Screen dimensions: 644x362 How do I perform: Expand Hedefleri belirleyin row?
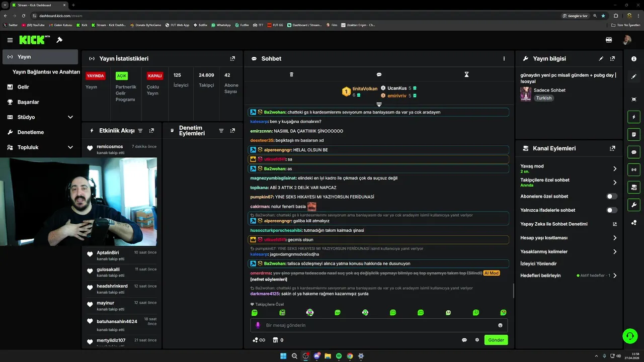[x=615, y=276]
